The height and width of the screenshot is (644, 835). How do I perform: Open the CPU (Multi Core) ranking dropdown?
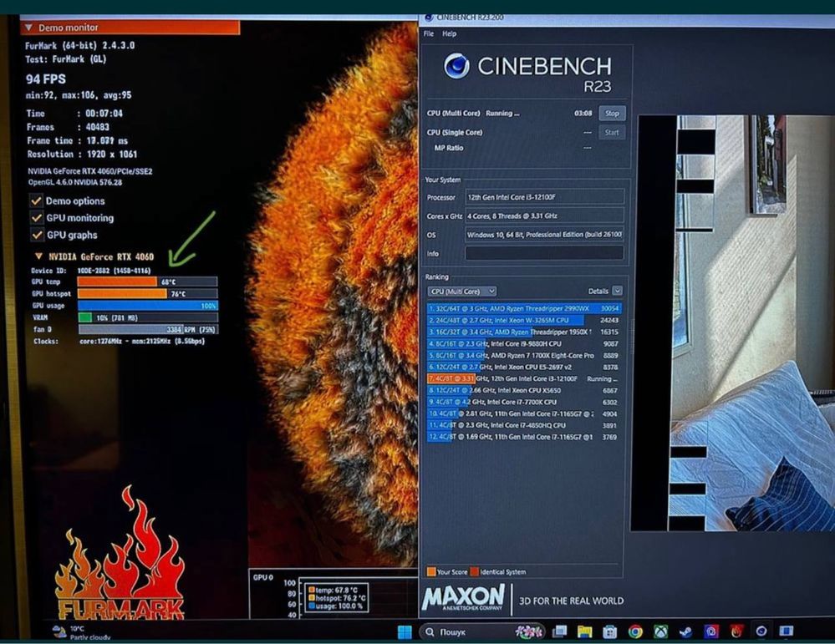click(461, 292)
